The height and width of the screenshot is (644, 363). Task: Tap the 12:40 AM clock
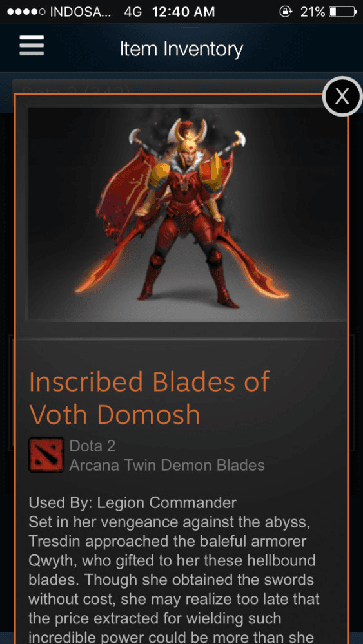[183, 12]
